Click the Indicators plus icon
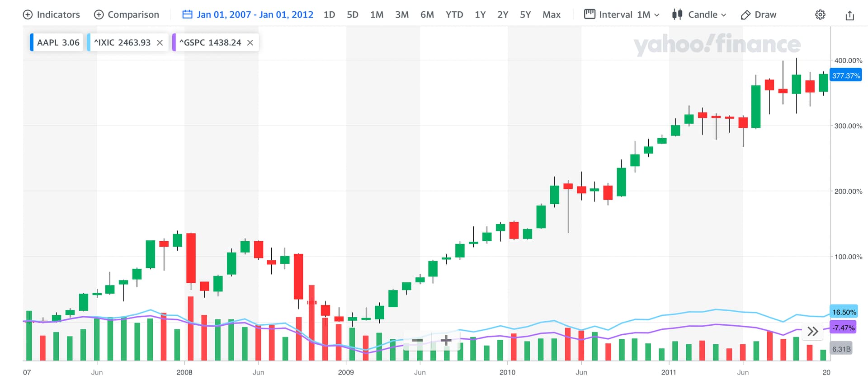This screenshot has height=384, width=868. [x=28, y=14]
